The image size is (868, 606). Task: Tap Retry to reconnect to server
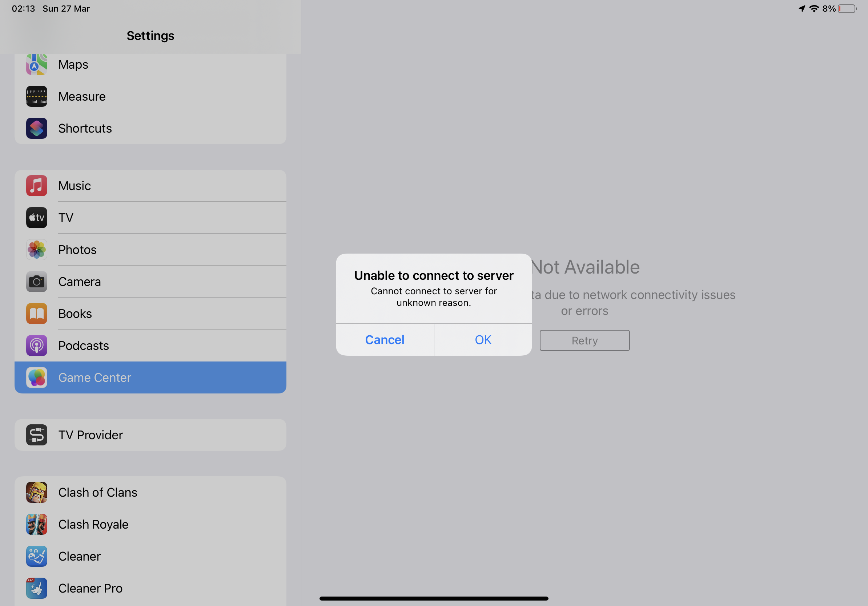tap(584, 340)
